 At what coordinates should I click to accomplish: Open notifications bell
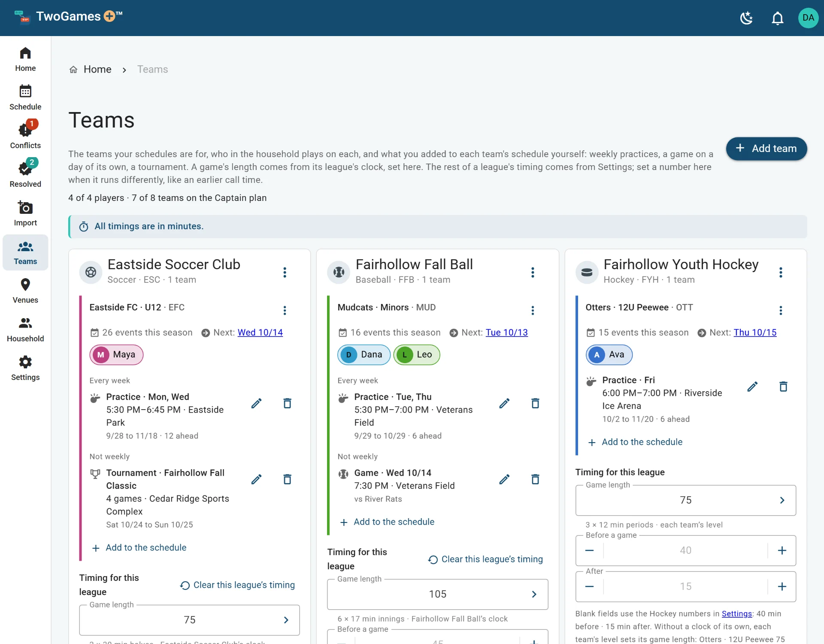778,18
